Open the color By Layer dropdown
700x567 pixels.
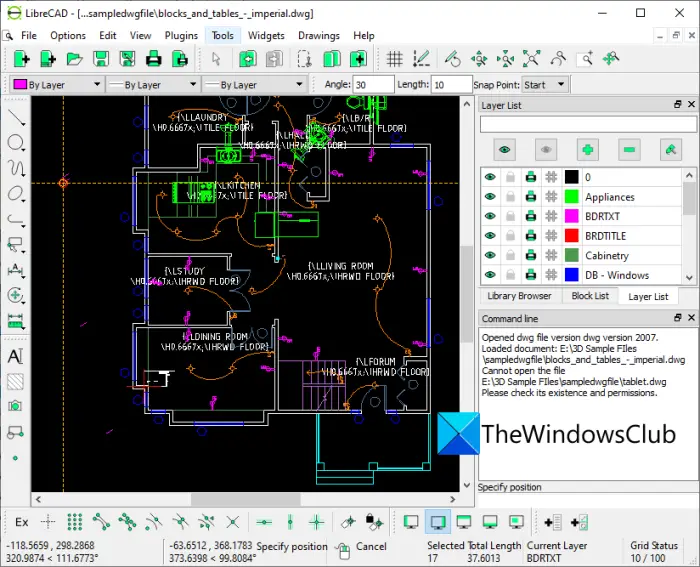click(x=57, y=84)
